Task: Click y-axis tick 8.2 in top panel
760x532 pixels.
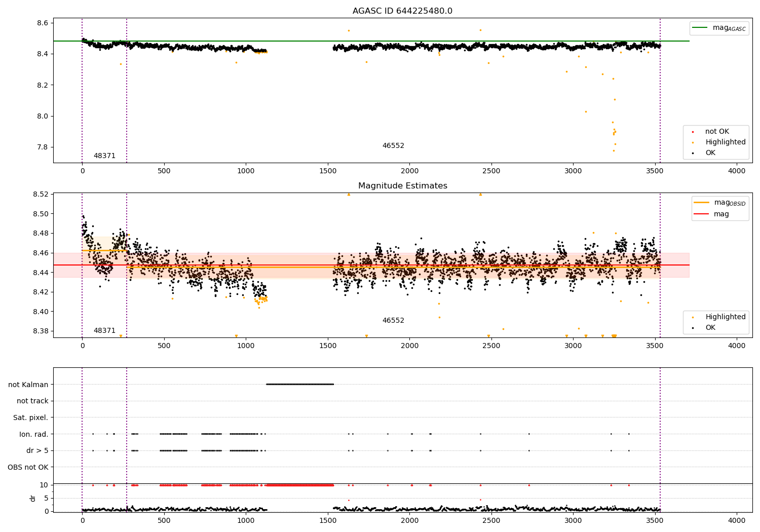Action: click(43, 85)
